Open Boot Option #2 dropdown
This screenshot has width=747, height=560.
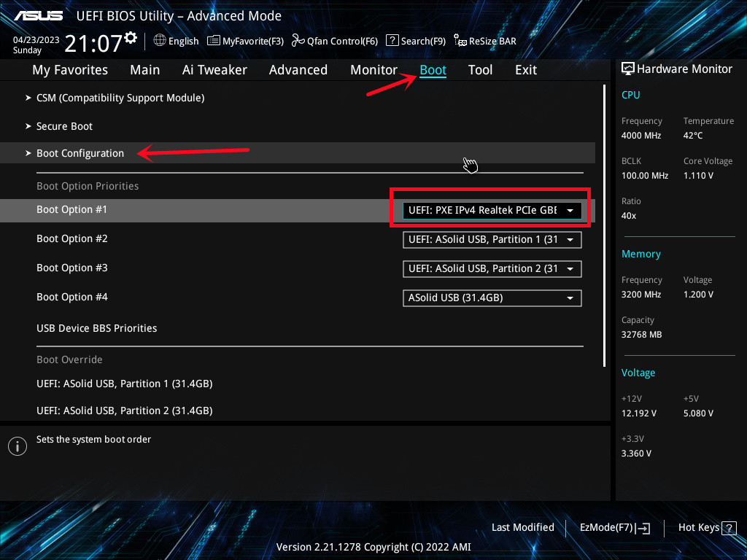pyautogui.click(x=492, y=239)
